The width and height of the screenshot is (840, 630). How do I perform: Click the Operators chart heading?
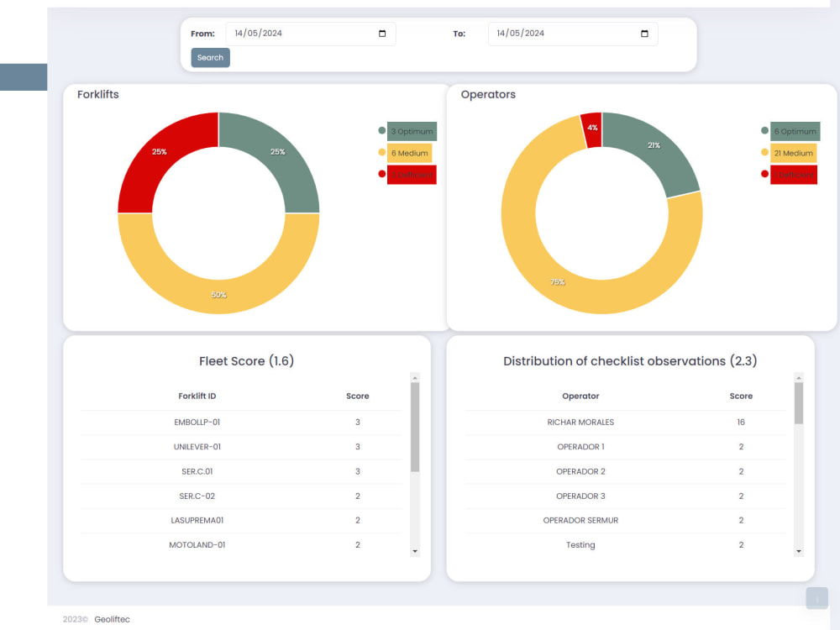point(488,94)
